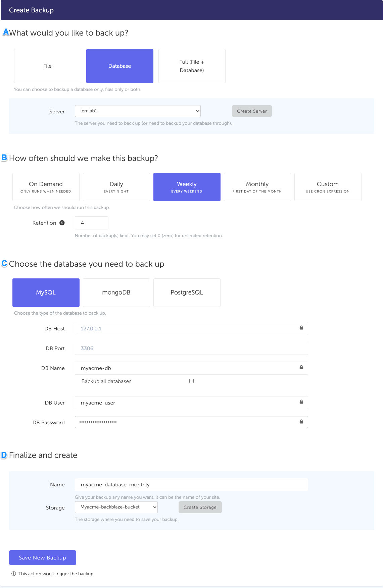Click the lock icon in DB Host field
383x588 pixels.
pos(301,328)
